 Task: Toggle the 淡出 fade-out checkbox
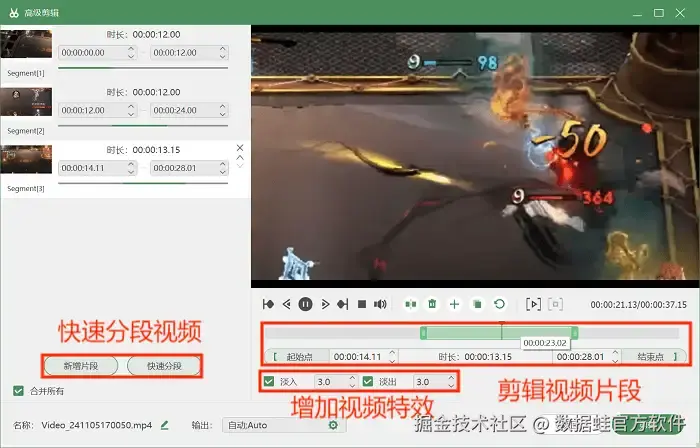coord(368,382)
